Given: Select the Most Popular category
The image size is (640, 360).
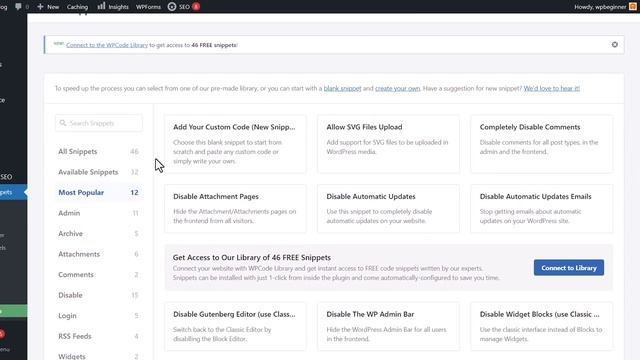Looking at the screenshot, I should click(98, 192).
